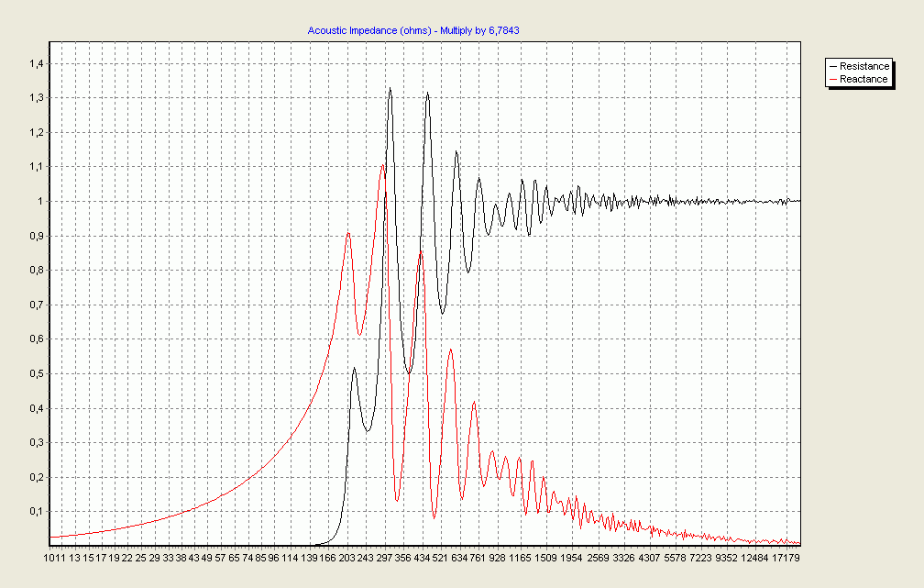Screen dimensions: 924x588
Task: Click the y-axis label 0,6
Action: (37, 339)
